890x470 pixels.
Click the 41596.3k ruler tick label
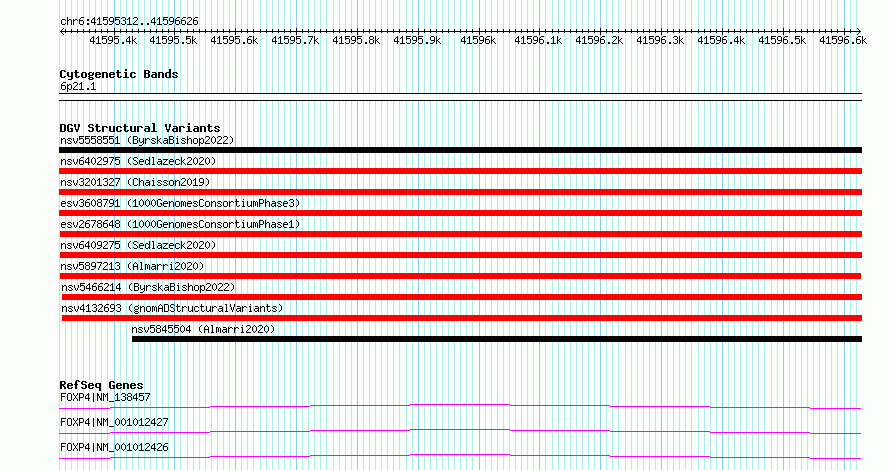pyautogui.click(x=660, y=40)
